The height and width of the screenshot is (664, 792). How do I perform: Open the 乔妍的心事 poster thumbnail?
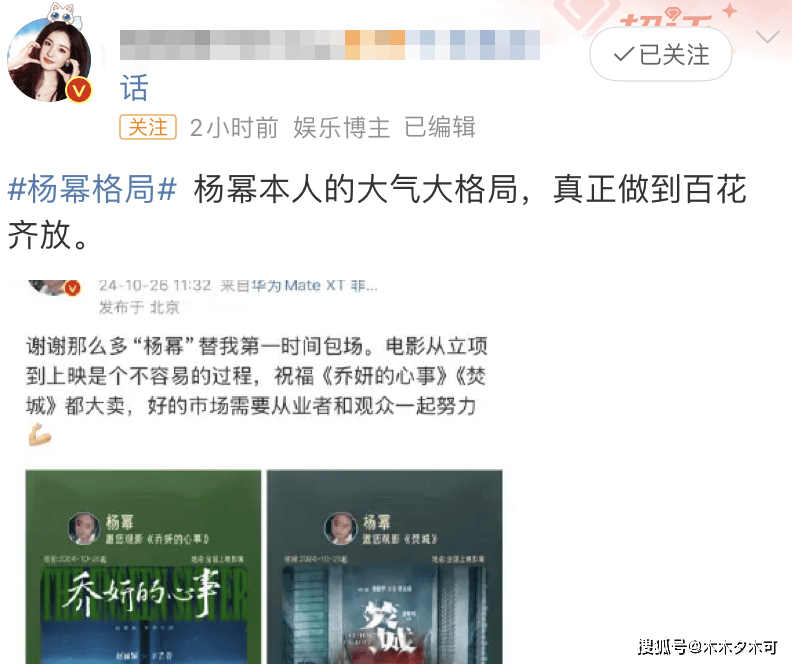(143, 567)
